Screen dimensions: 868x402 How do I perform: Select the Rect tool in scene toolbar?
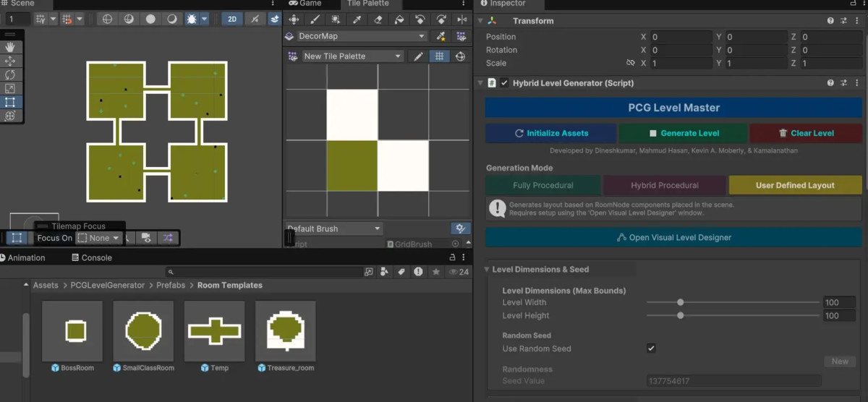click(x=10, y=102)
